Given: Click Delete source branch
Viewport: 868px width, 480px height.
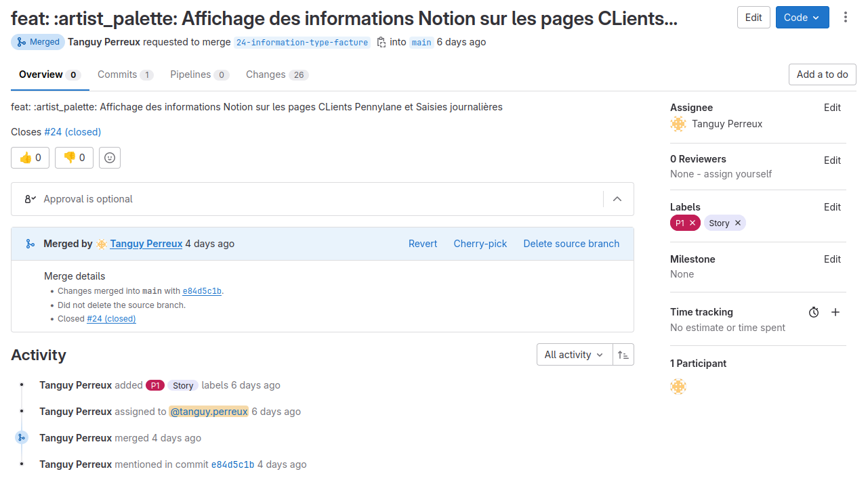Looking at the screenshot, I should (x=571, y=244).
